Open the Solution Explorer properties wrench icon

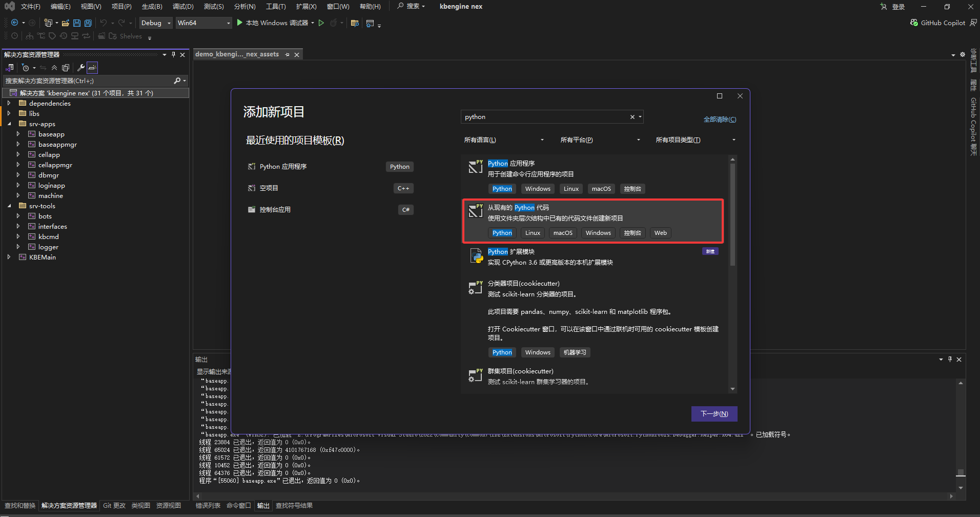click(x=80, y=68)
